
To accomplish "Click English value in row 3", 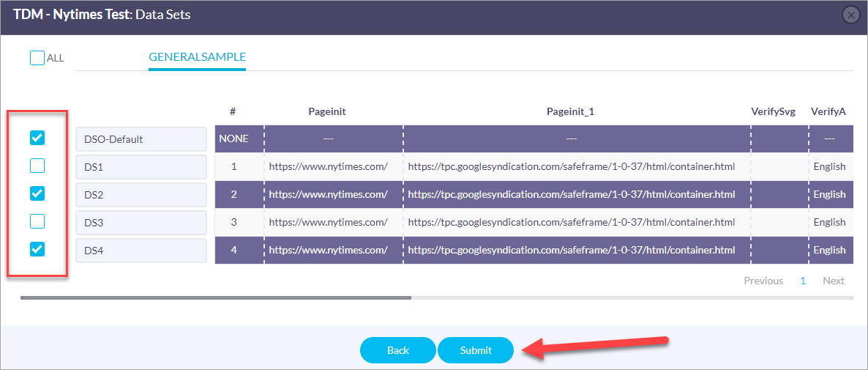I will click(829, 222).
